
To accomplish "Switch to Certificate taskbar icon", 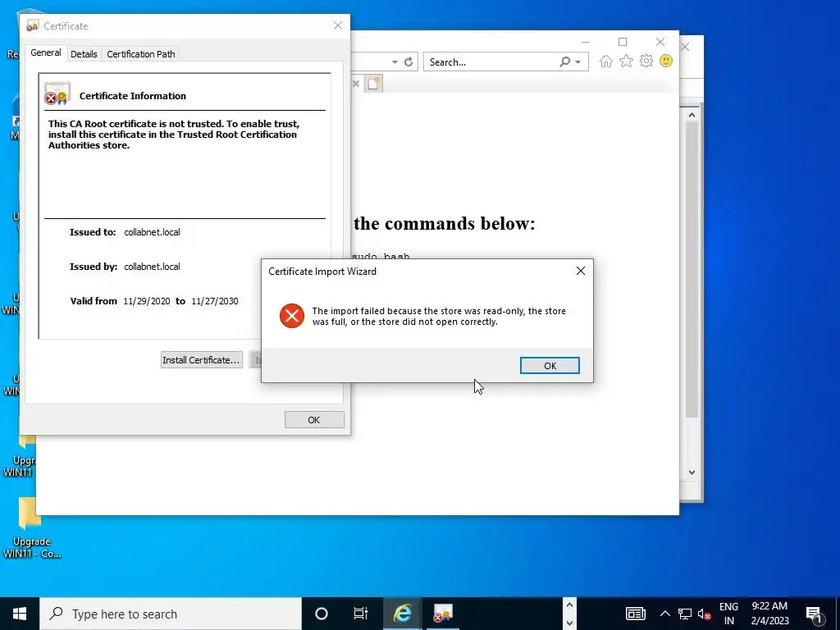I will click(x=442, y=614).
